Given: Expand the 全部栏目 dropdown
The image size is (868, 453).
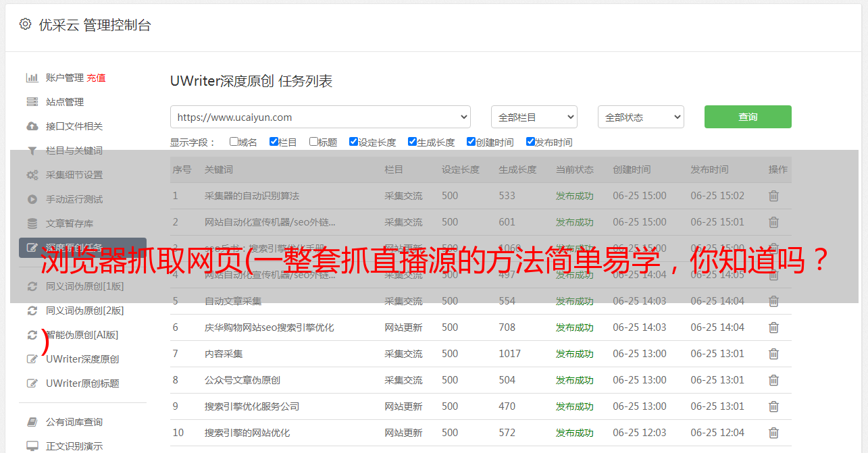Looking at the screenshot, I should click(x=534, y=117).
